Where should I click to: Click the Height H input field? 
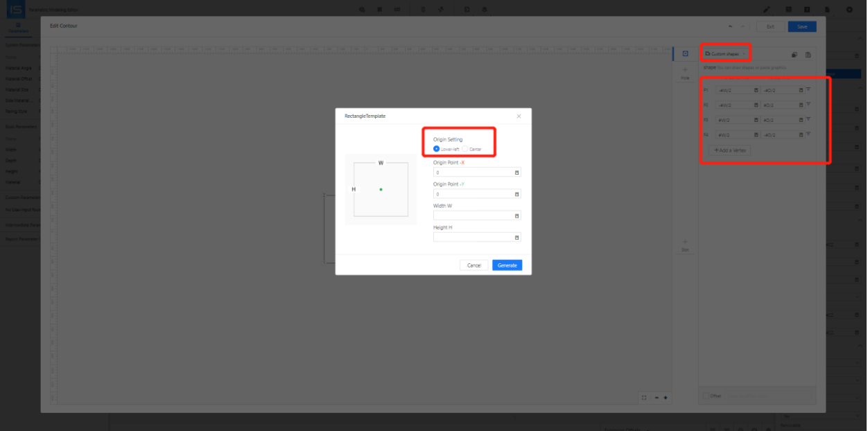[477, 237]
